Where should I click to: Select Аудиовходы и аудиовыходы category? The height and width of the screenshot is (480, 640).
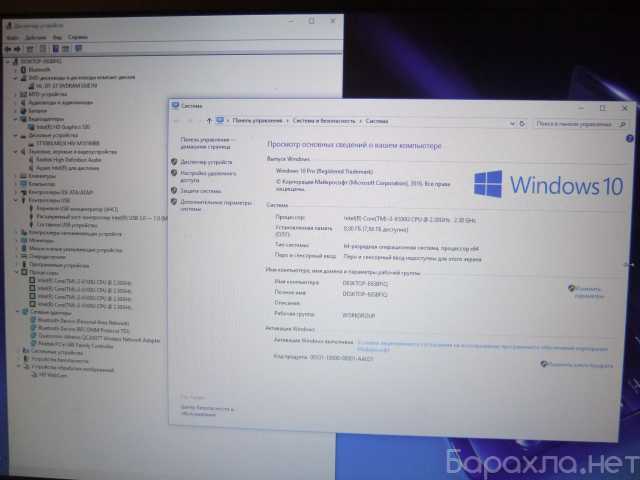tap(61, 102)
